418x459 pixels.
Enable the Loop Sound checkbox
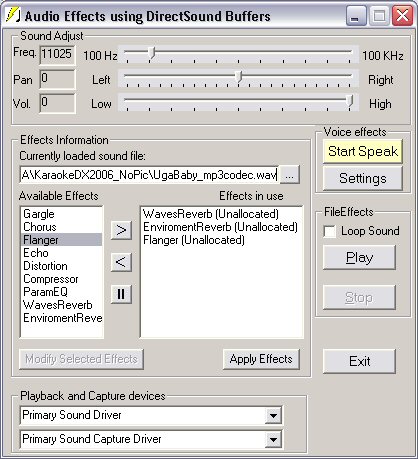pyautogui.click(x=330, y=231)
